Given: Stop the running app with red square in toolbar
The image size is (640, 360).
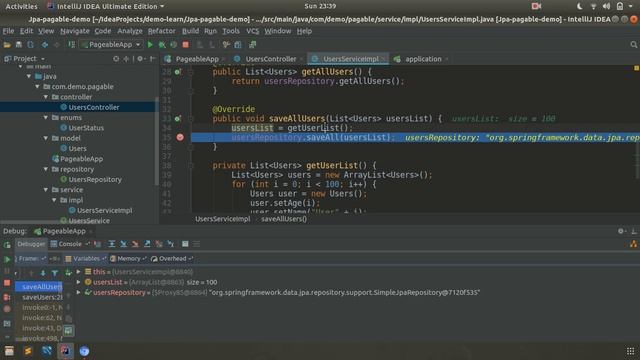Looking at the screenshot, I should (x=186, y=44).
